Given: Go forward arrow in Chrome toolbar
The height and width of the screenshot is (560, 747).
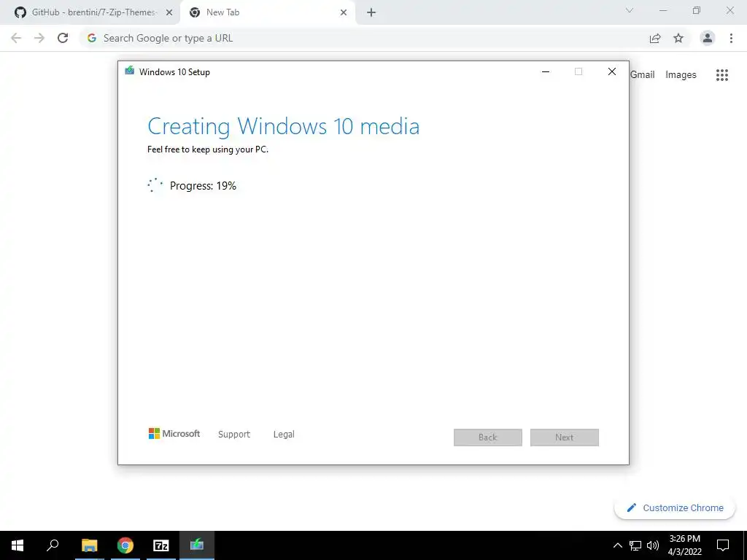Looking at the screenshot, I should coord(39,38).
